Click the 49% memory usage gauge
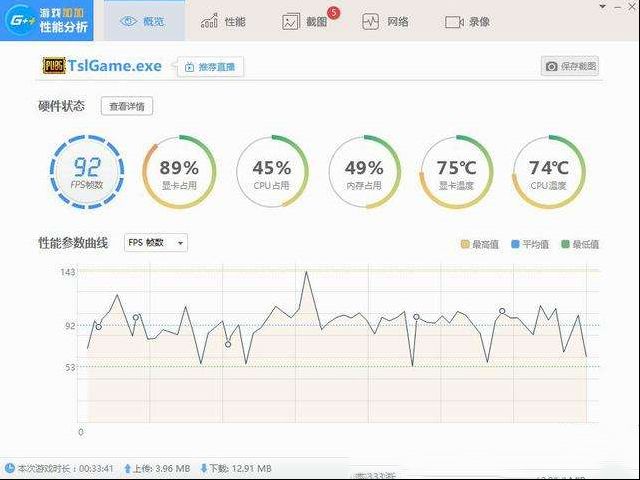Screen dimensions: 640x480 point(364,172)
